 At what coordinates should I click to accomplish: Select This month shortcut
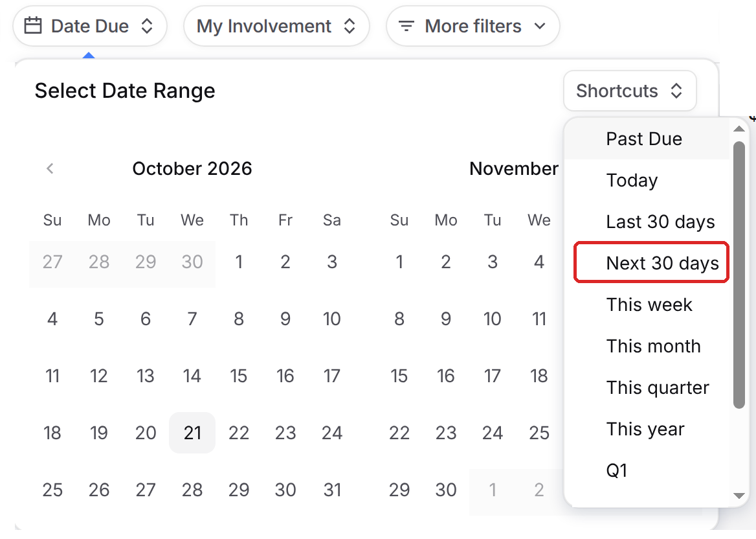coord(647,347)
